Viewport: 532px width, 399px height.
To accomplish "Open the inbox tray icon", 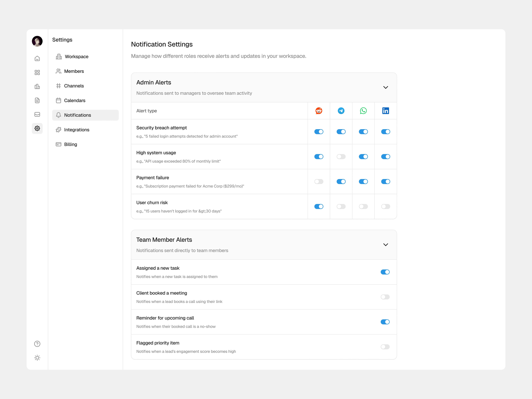I will click(37, 114).
